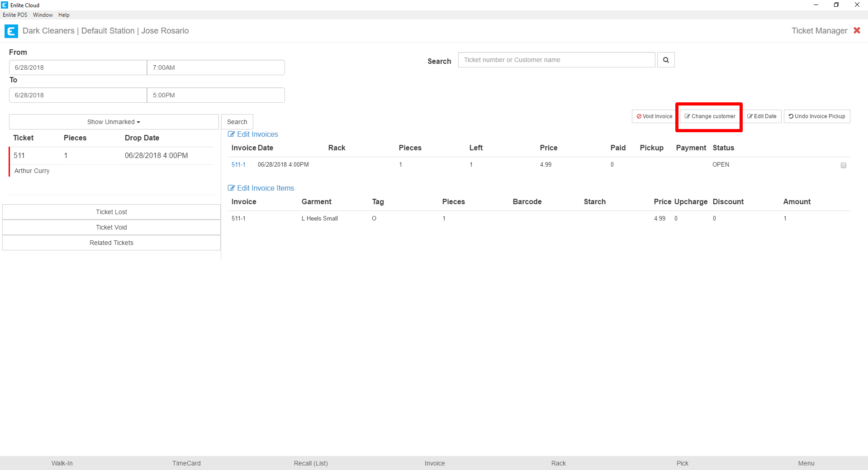Select ticket 511 in the ticket list
This screenshot has width=868, height=470.
point(111,155)
